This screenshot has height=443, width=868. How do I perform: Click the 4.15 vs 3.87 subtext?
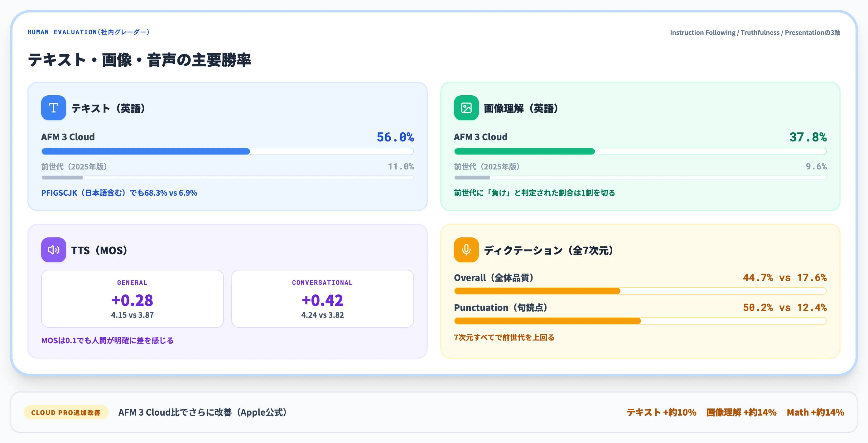133,315
